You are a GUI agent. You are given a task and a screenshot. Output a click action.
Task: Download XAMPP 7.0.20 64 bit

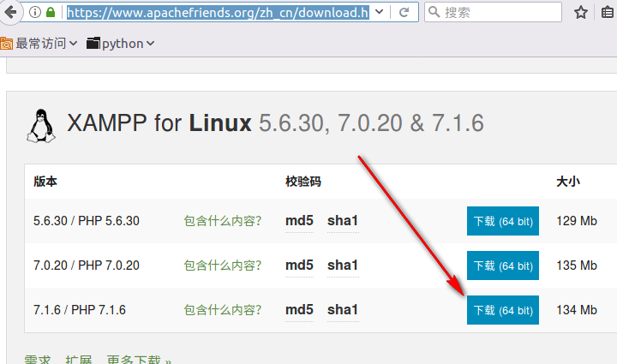[503, 266]
